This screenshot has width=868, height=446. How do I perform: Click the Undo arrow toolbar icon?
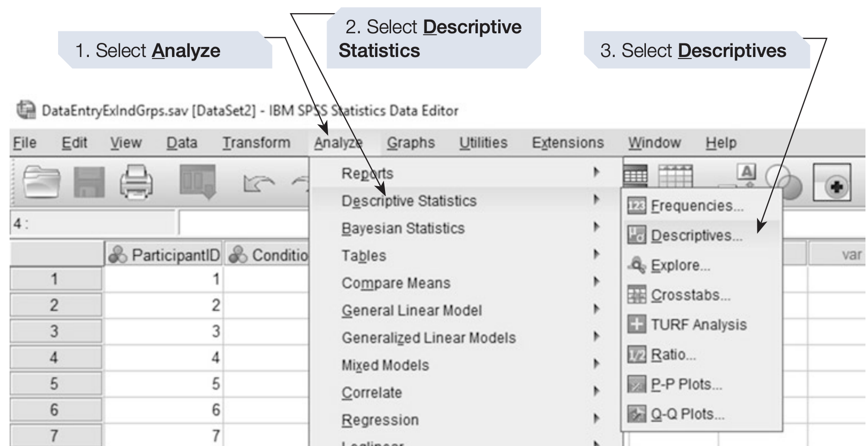pos(258,184)
